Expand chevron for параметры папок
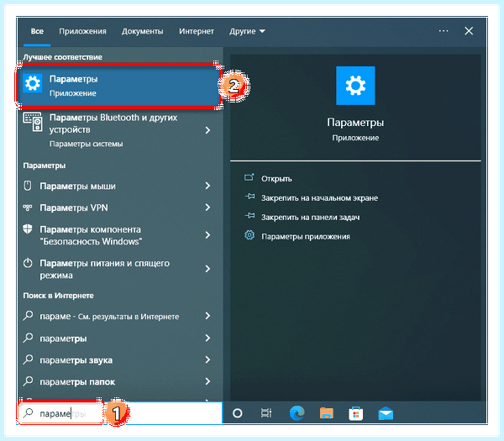This screenshot has height=441, width=504. (x=207, y=381)
